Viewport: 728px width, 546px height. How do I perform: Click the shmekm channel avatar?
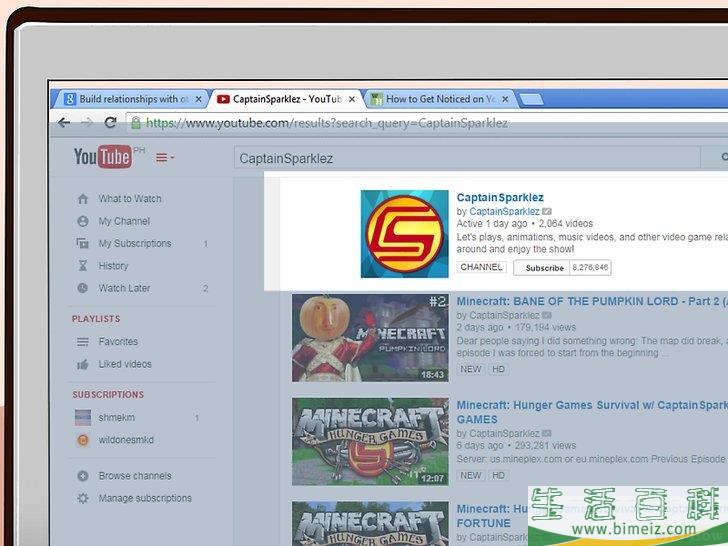tap(83, 417)
